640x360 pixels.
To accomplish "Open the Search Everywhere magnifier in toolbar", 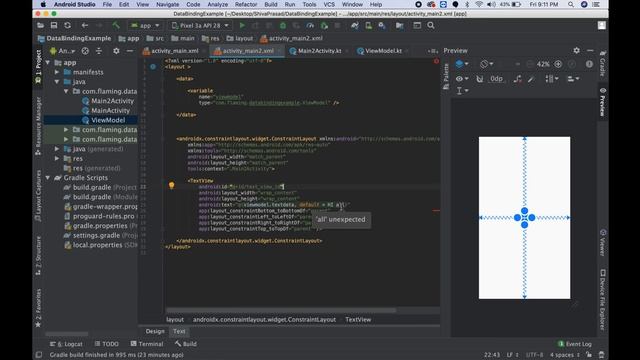I will [x=431, y=25].
